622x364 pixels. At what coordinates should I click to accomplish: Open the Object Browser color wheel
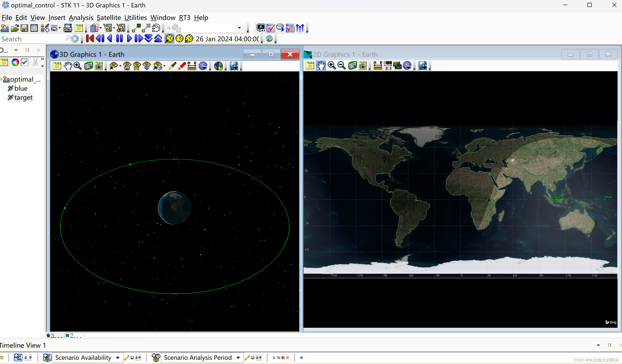click(15, 63)
